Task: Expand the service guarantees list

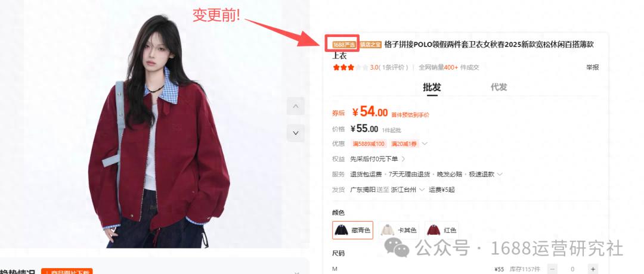Action: pyautogui.click(x=500, y=175)
